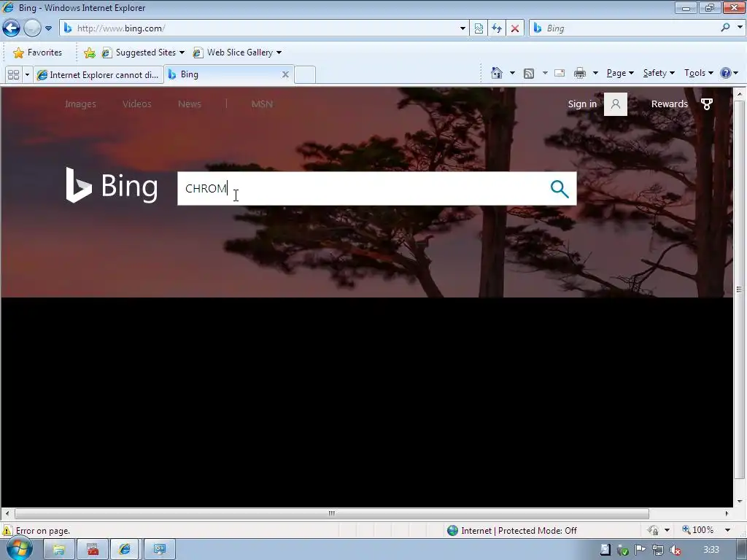This screenshot has width=747, height=560.
Task: Click the Action Center flag tray icon
Action: click(640, 550)
